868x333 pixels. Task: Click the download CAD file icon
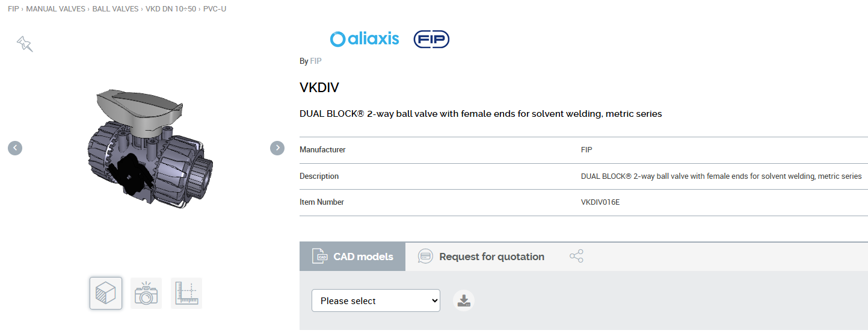(x=463, y=300)
